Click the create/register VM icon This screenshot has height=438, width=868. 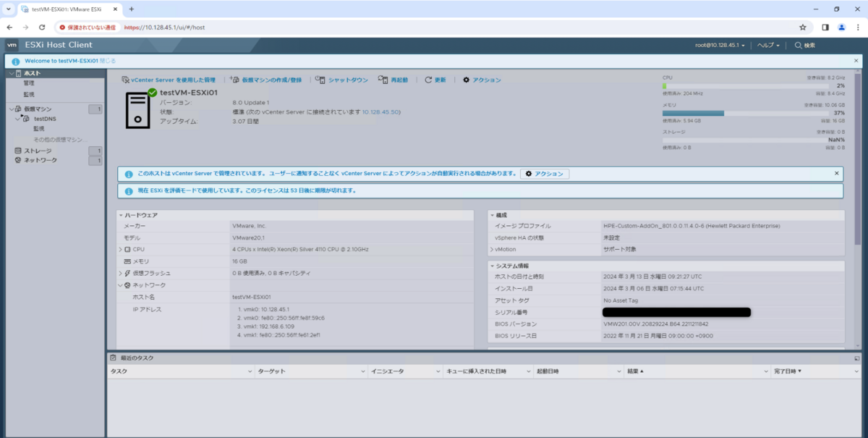(x=234, y=80)
